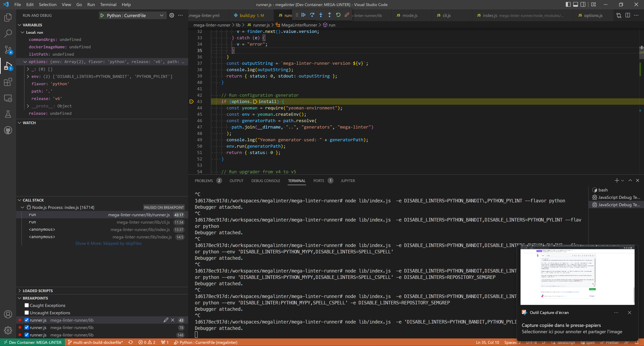
Task: Click Step Over in the debug toolbar
Action: pos(312,15)
